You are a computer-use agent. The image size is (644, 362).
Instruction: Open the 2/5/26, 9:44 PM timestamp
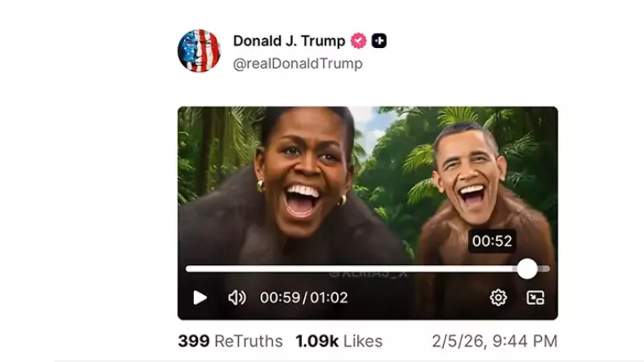pyautogui.click(x=494, y=341)
